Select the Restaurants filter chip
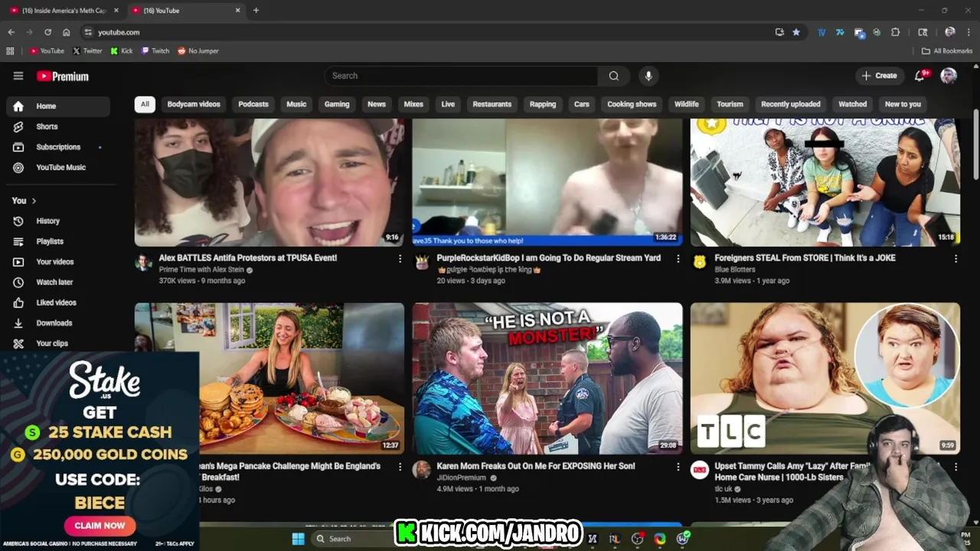Image resolution: width=980 pixels, height=551 pixels. pyautogui.click(x=492, y=104)
